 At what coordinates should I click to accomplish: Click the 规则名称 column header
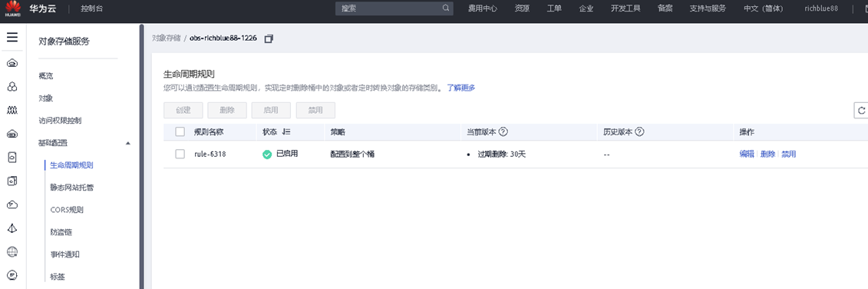(209, 132)
